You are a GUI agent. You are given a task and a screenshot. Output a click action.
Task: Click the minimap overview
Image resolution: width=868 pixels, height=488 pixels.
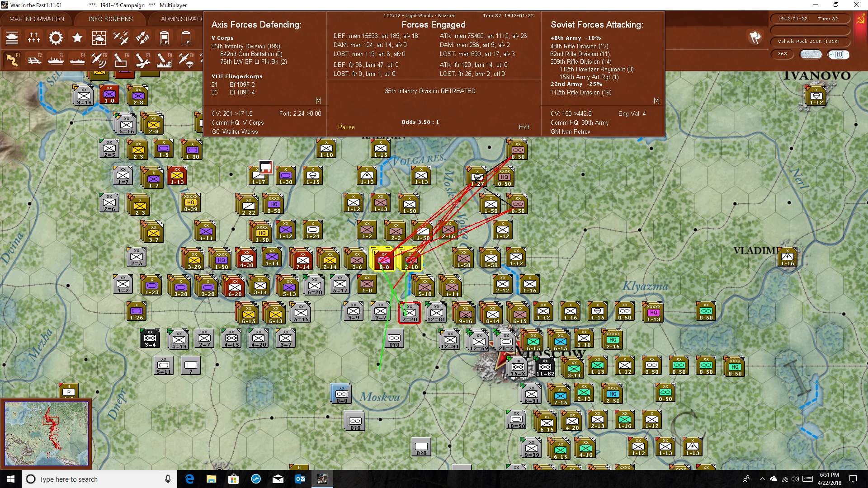click(47, 434)
